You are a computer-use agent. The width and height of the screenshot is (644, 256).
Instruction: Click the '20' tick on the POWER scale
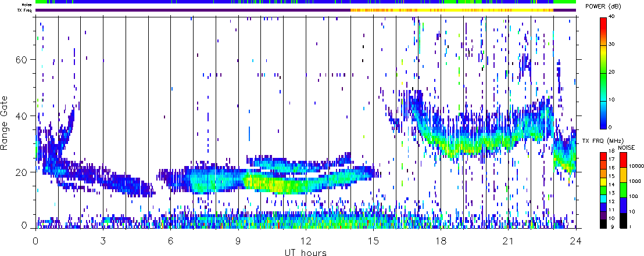click(611, 72)
